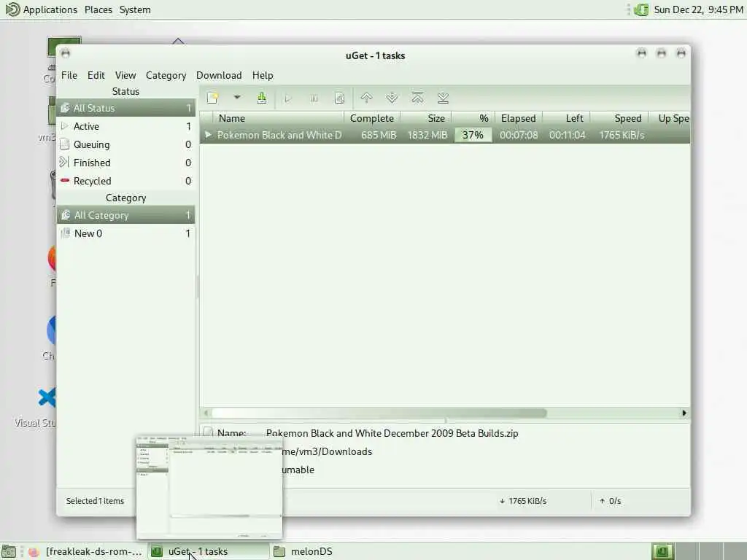Viewport: 747px width, 560px height.
Task: Click the file name in the summary panel
Action: pos(392,433)
